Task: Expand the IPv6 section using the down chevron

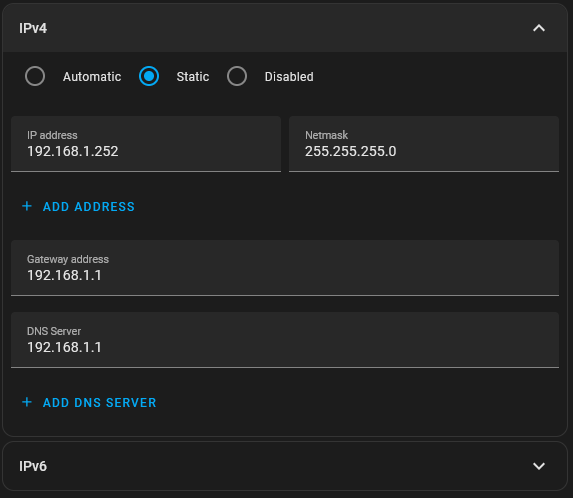Action: tap(539, 466)
